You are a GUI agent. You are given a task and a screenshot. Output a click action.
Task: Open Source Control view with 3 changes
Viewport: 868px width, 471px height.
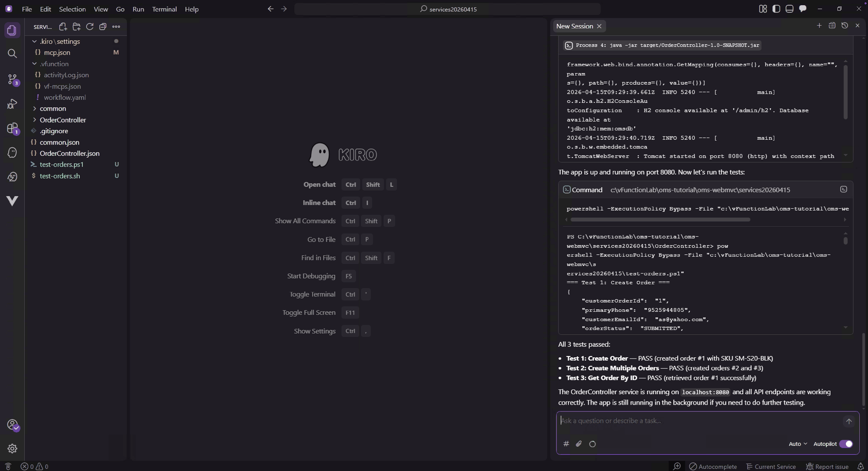[x=12, y=79]
